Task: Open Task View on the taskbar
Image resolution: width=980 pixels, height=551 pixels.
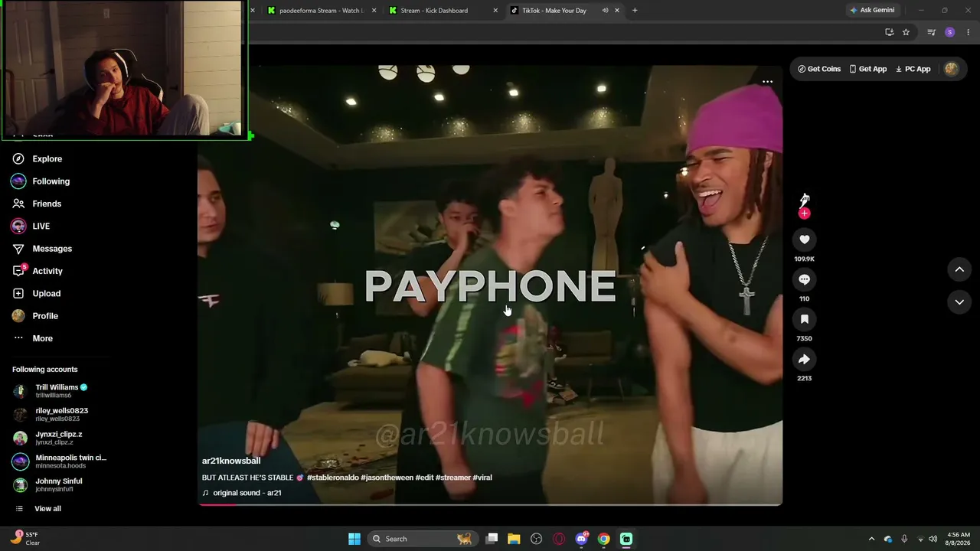Action: pos(492,539)
